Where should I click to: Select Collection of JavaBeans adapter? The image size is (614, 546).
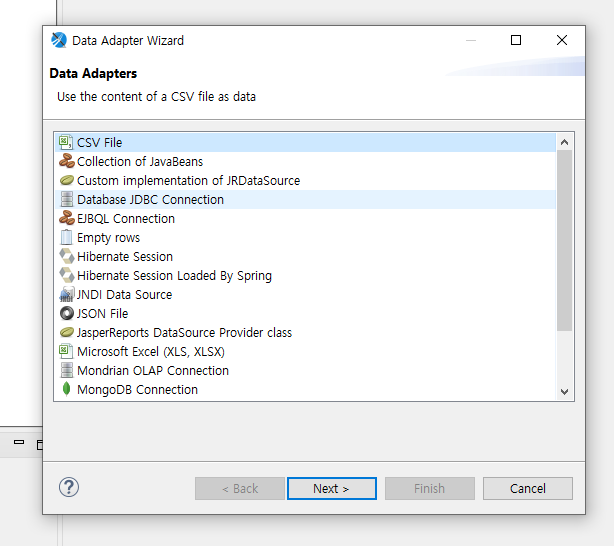305,161
